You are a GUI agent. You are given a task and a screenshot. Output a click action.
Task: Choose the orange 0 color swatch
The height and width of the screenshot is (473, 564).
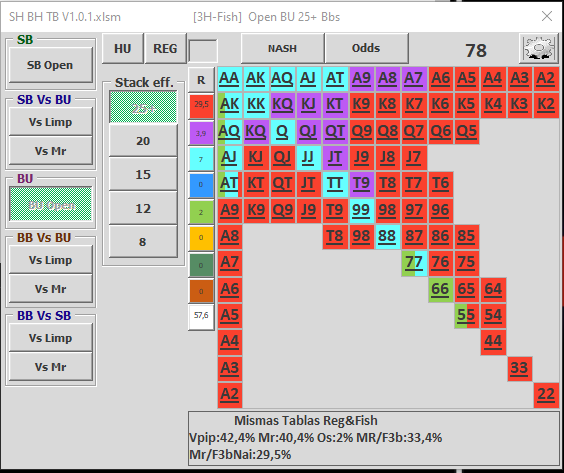pyautogui.click(x=201, y=237)
